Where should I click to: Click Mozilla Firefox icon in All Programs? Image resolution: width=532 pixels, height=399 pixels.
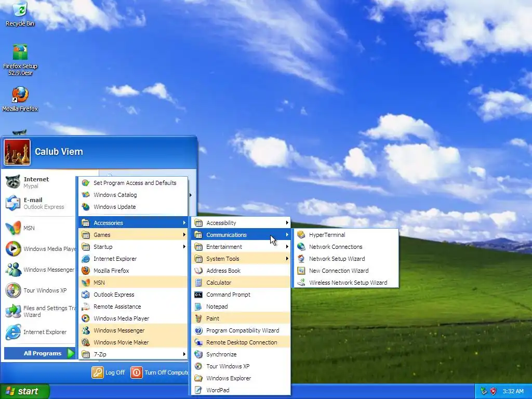click(x=86, y=270)
